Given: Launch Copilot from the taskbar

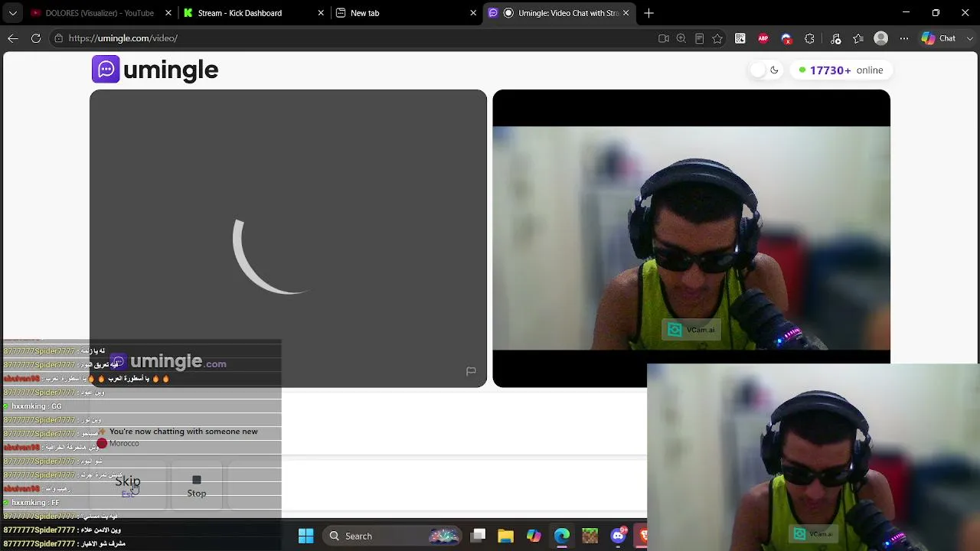Looking at the screenshot, I should [x=534, y=536].
